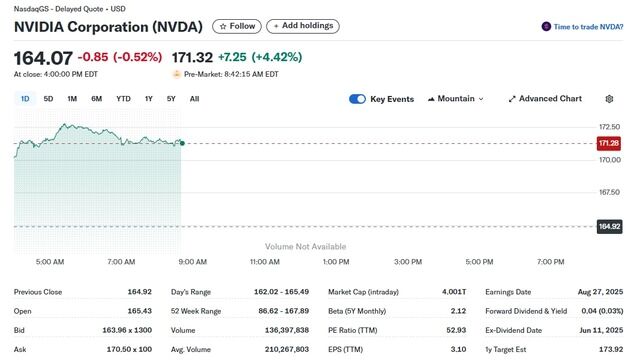Click the Add holdings button
The height and width of the screenshot is (364, 628).
pyautogui.click(x=303, y=26)
